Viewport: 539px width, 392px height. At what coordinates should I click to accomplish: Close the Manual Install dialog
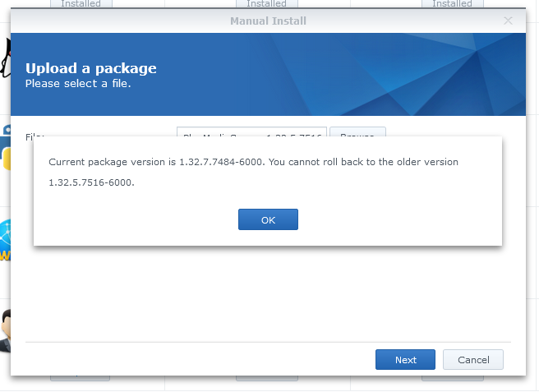click(x=508, y=21)
